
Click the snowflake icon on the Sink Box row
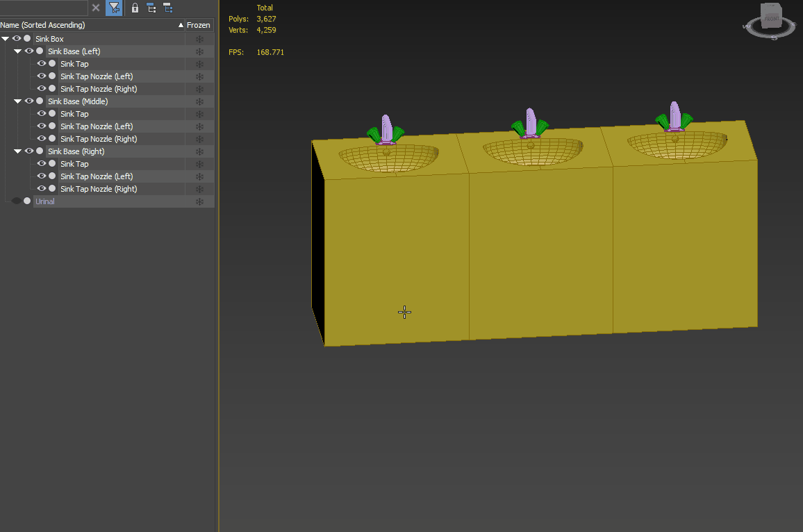(x=199, y=38)
